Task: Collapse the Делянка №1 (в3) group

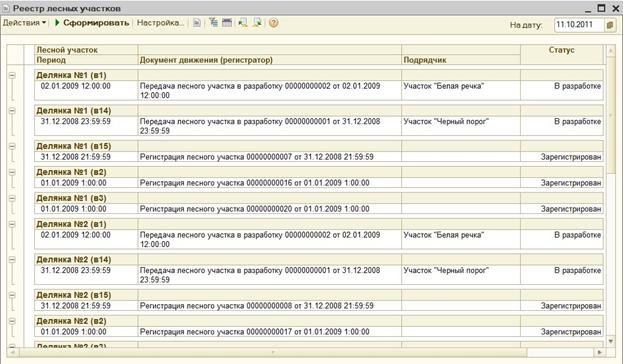Action: 12,198
